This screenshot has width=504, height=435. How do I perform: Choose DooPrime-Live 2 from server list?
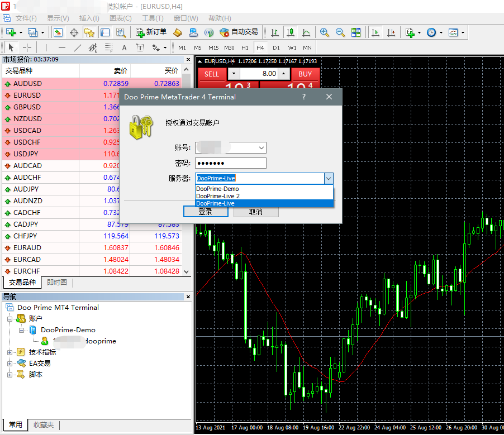[264, 196]
